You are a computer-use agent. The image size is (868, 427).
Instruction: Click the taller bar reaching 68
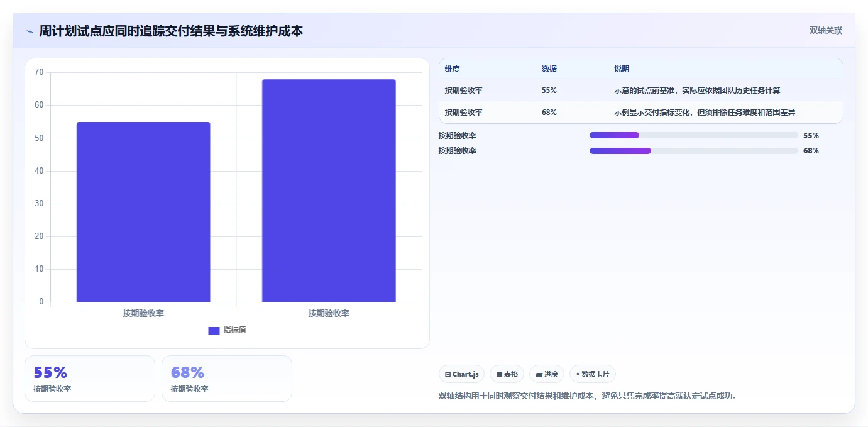coord(329,191)
